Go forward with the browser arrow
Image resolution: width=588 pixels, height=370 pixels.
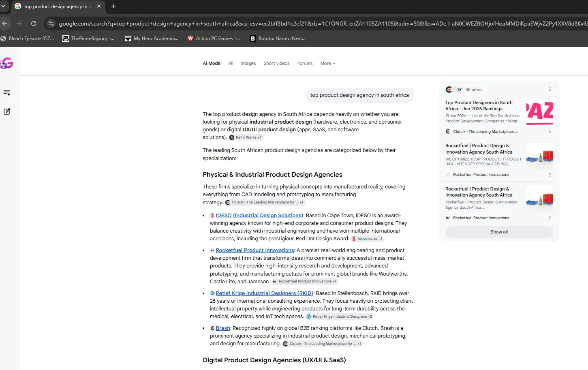tap(19, 24)
